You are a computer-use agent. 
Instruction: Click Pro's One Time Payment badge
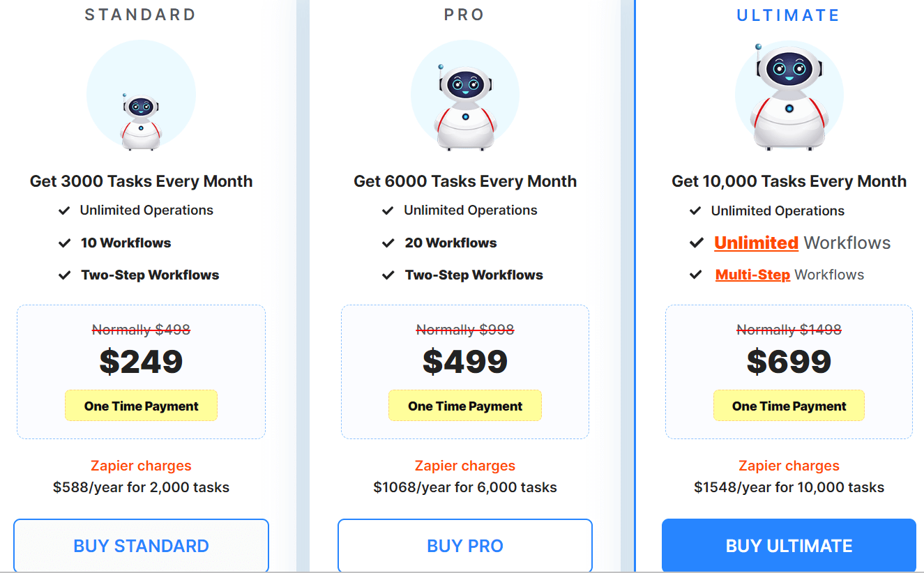pyautogui.click(x=465, y=406)
